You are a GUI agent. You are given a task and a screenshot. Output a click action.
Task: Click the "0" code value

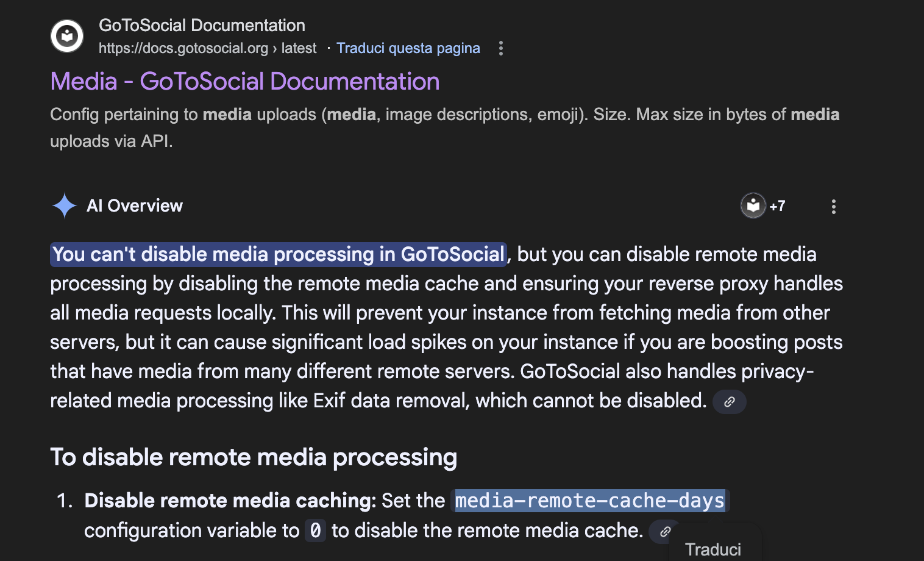point(315,531)
